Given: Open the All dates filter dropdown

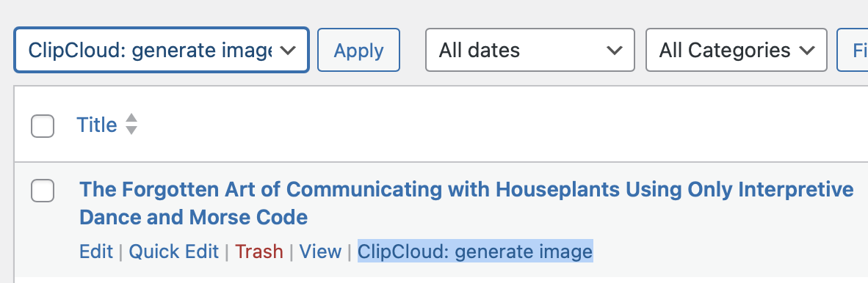Looking at the screenshot, I should coord(529,51).
